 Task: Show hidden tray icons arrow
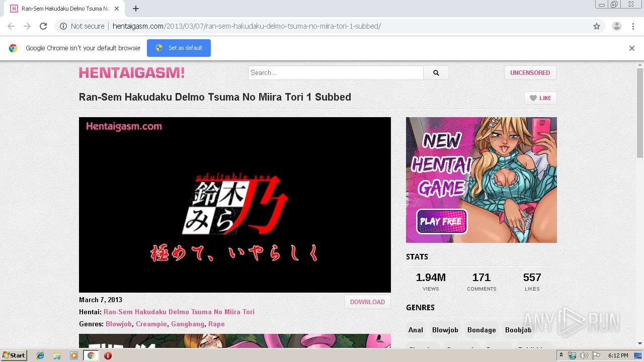pos(561,355)
